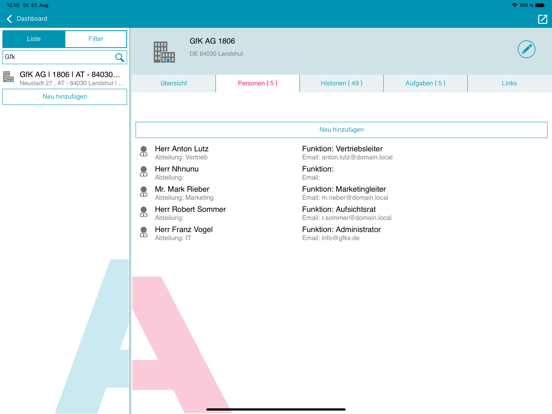Screen dimensions: 552x414
Task: Open the Aufgaben (5) tab
Action: [x=425, y=83]
